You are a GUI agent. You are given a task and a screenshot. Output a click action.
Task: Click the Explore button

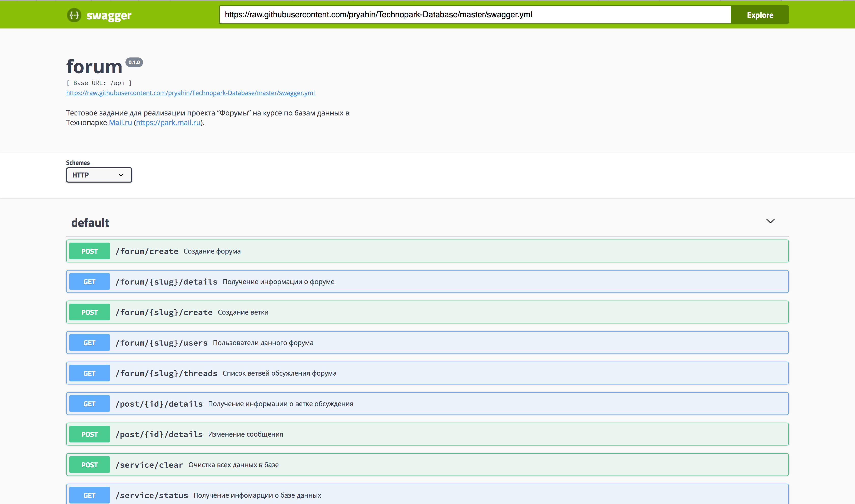point(760,15)
